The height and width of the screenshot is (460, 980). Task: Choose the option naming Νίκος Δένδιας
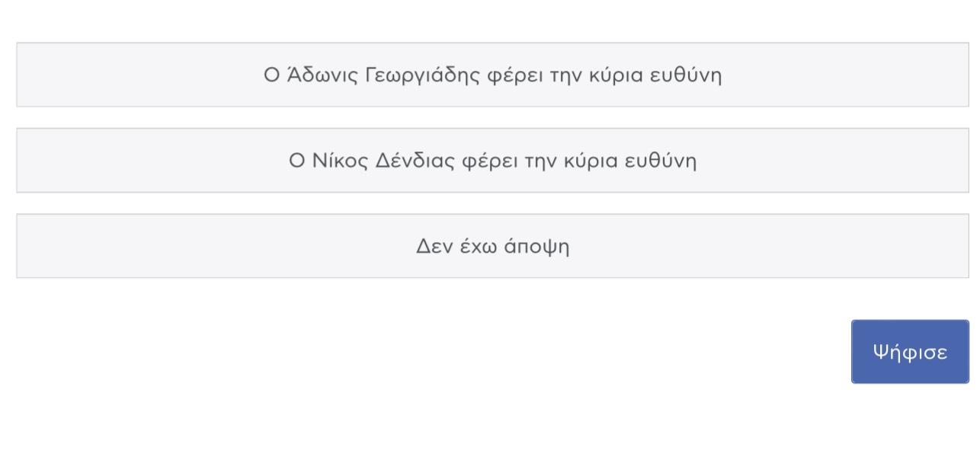point(492,161)
